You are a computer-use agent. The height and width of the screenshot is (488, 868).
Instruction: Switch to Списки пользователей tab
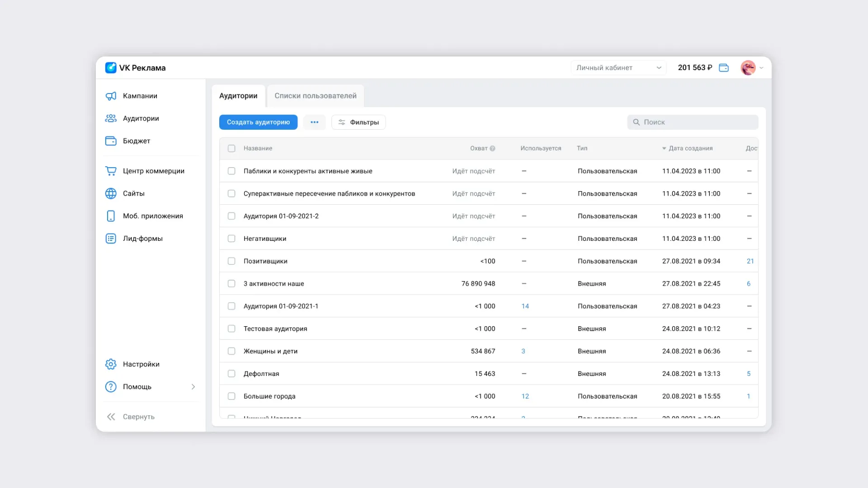(315, 96)
